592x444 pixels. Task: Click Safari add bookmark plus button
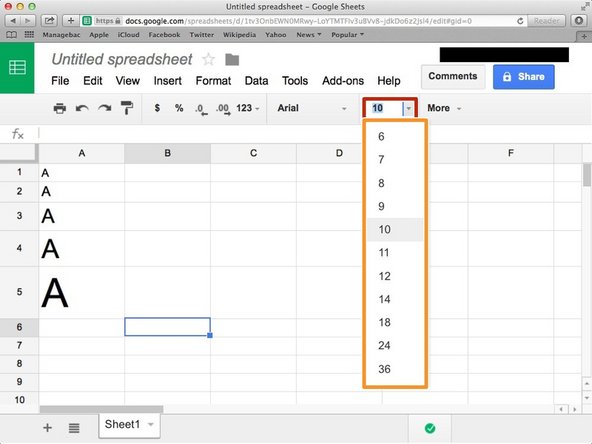click(71, 21)
